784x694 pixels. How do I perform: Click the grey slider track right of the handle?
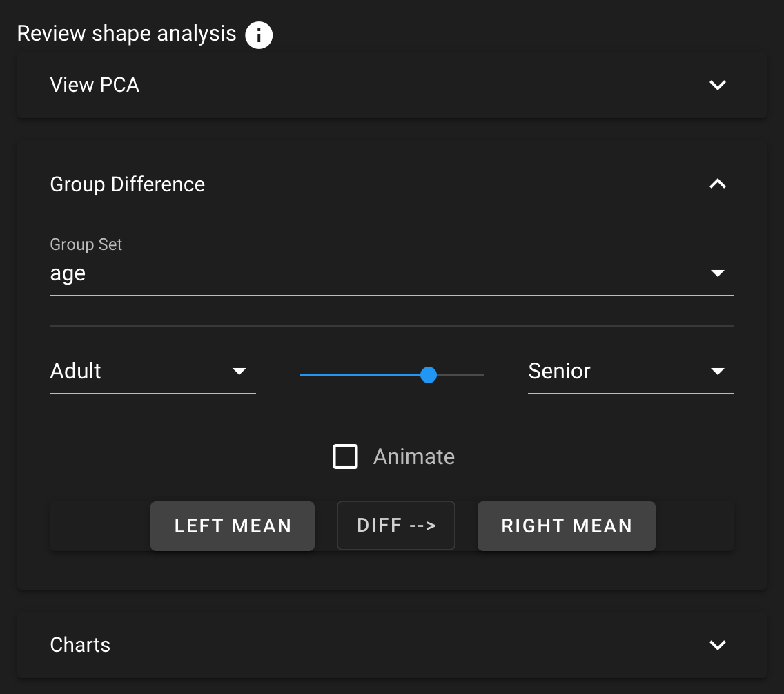461,375
